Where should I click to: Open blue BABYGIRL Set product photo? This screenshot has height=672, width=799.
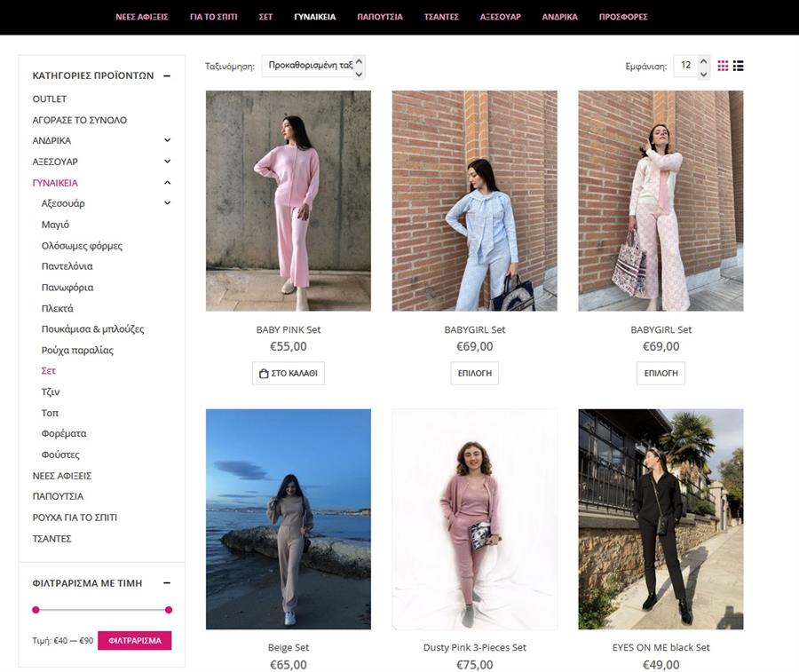point(474,201)
